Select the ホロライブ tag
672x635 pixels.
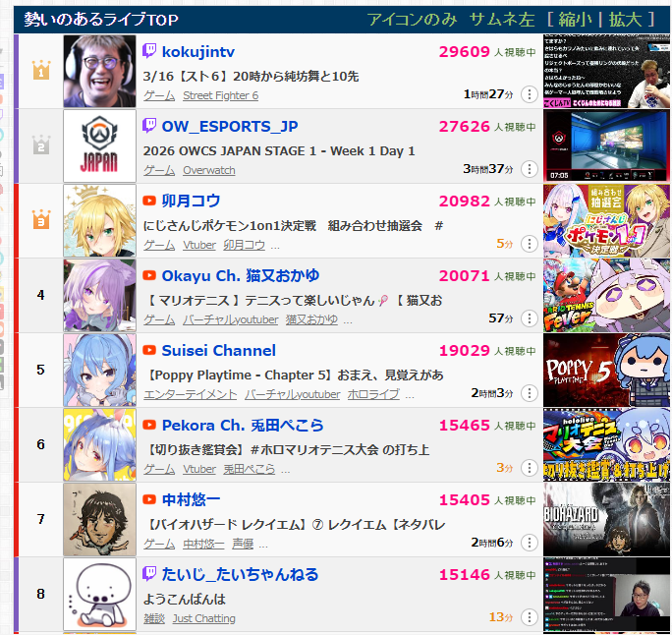(x=373, y=394)
